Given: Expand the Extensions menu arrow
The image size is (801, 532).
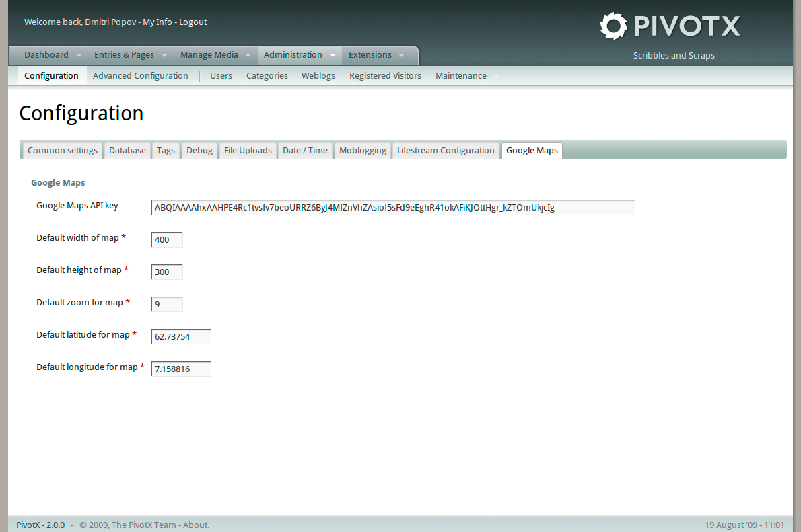Looking at the screenshot, I should coord(402,55).
